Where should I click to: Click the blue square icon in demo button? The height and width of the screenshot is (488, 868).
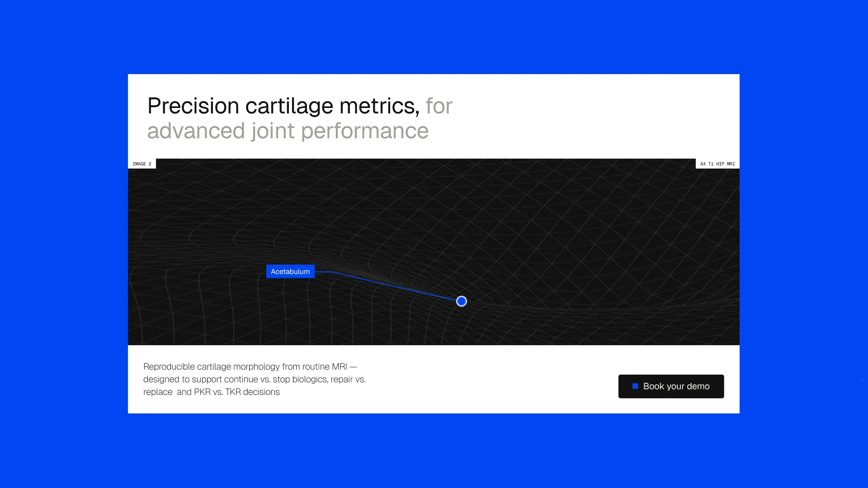pyautogui.click(x=635, y=386)
